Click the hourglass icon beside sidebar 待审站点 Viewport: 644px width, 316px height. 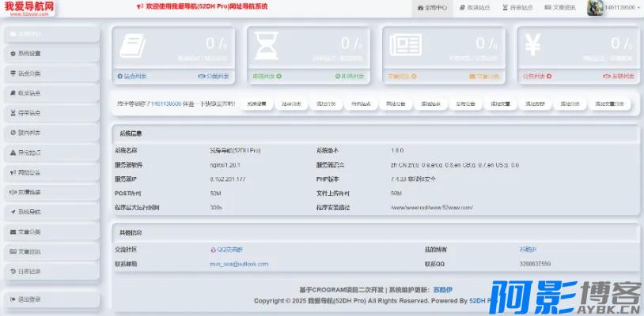click(x=13, y=113)
